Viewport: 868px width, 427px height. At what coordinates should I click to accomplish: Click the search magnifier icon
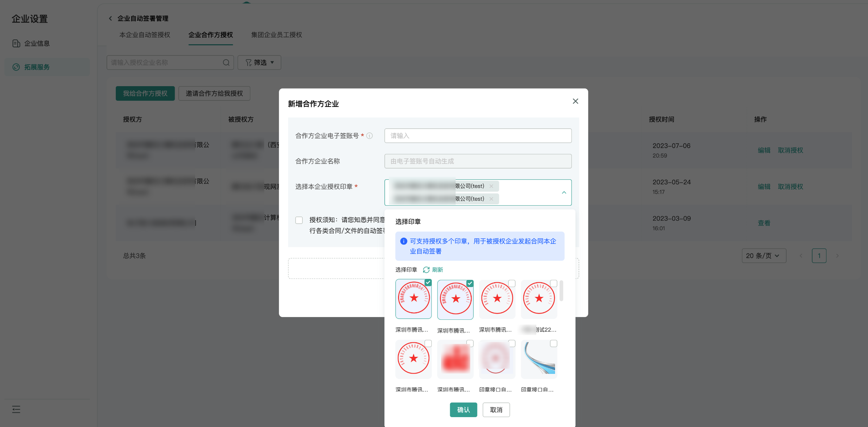point(226,63)
